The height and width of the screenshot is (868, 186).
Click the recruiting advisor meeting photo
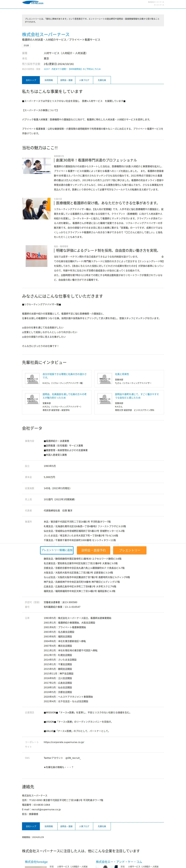click(x=37, y=209)
